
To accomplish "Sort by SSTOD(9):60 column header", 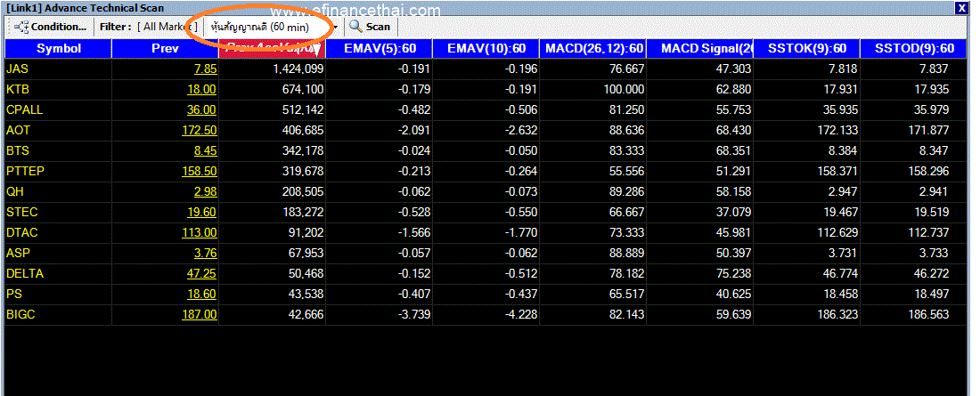I will pos(913,49).
